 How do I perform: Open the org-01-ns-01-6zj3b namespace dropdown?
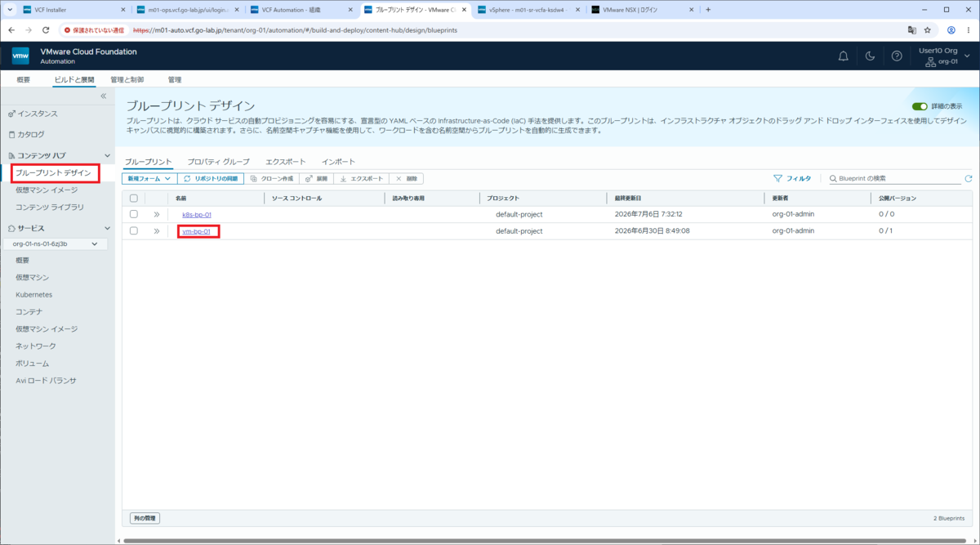(x=56, y=243)
